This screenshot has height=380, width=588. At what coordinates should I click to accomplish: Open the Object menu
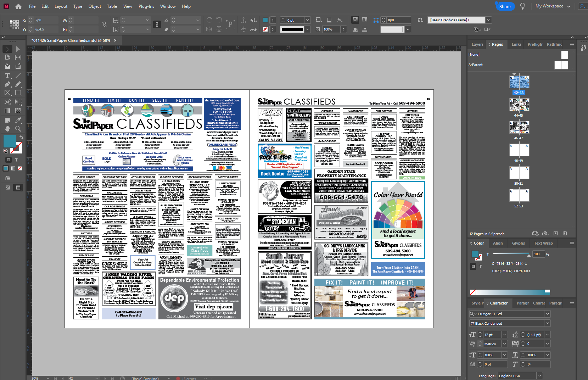pos(95,6)
